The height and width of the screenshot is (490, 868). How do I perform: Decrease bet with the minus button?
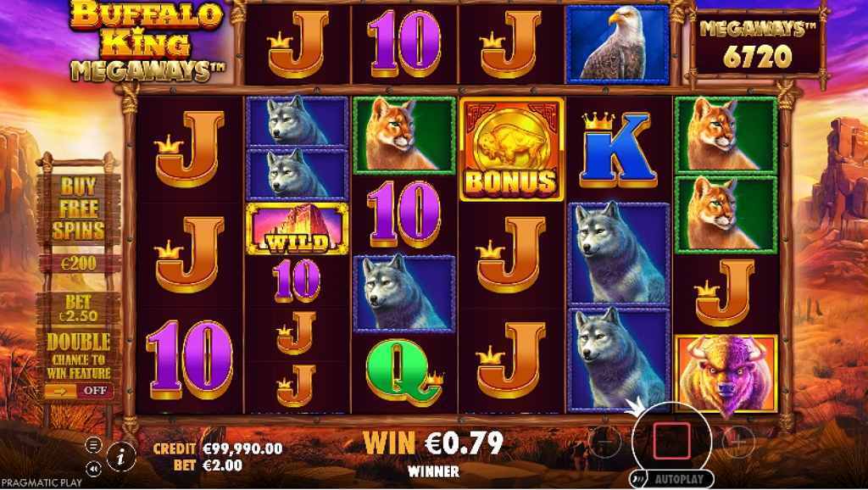point(604,442)
